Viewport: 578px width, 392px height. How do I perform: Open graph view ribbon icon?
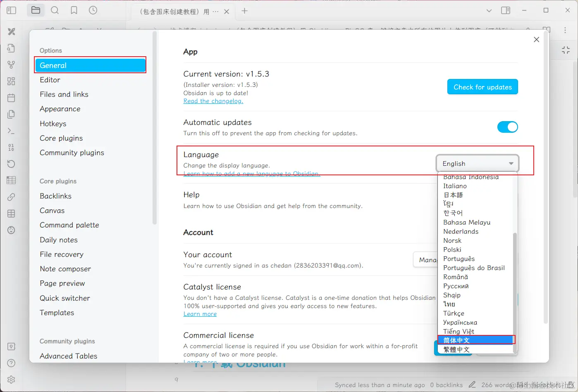coord(11,65)
